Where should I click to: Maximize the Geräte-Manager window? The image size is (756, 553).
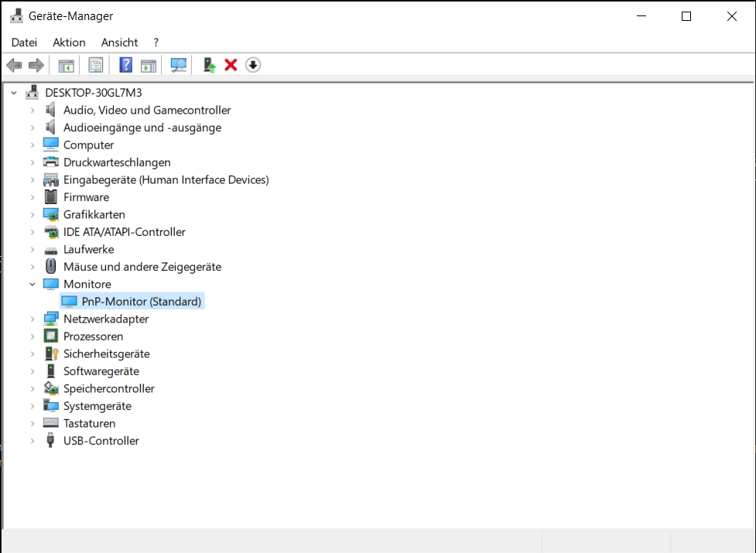pos(686,16)
